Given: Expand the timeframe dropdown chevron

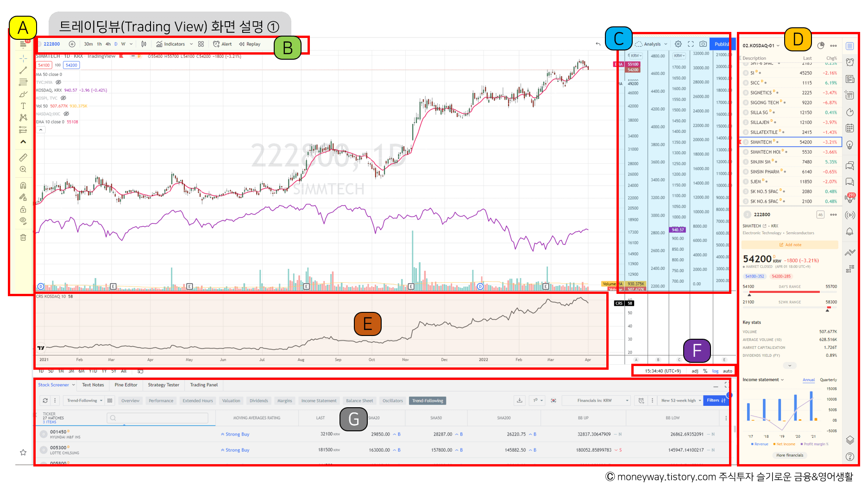Looking at the screenshot, I should [x=131, y=44].
